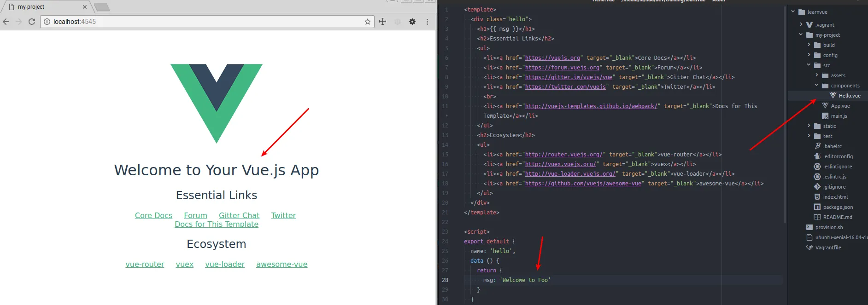Click the localhost:4545 address bar
This screenshot has height=305, width=868.
[x=207, y=22]
